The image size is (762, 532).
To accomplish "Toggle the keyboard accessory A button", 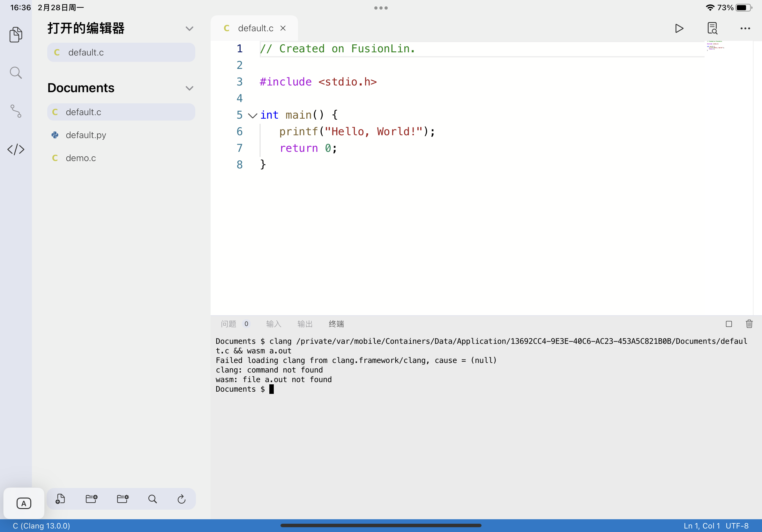I will tap(24, 503).
